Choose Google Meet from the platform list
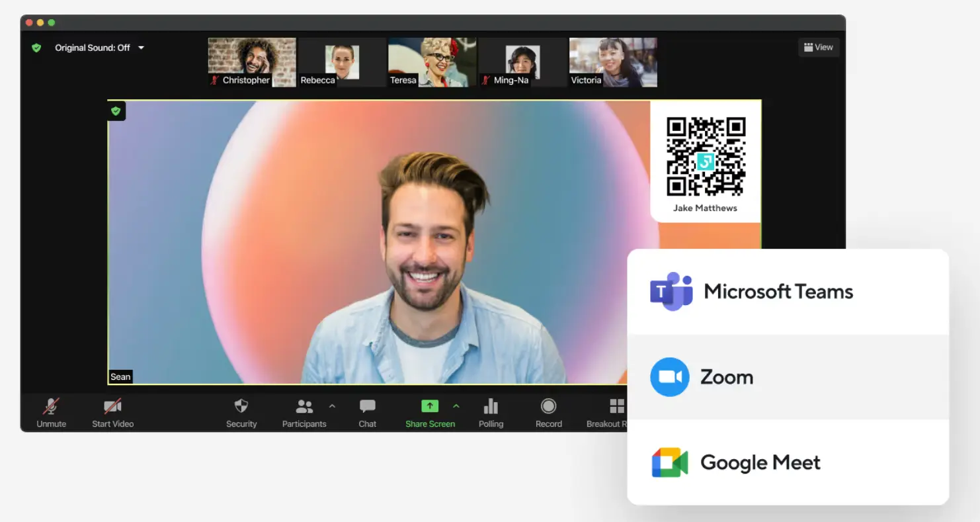Image resolution: width=980 pixels, height=522 pixels. click(x=788, y=462)
